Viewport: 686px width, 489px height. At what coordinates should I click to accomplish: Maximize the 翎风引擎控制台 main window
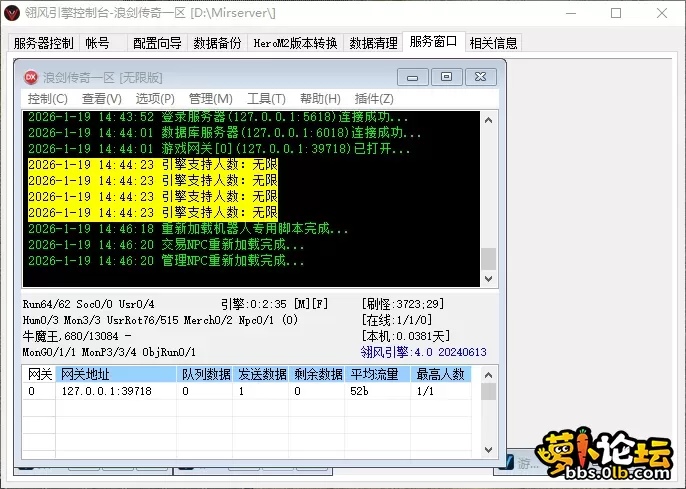[x=616, y=13]
